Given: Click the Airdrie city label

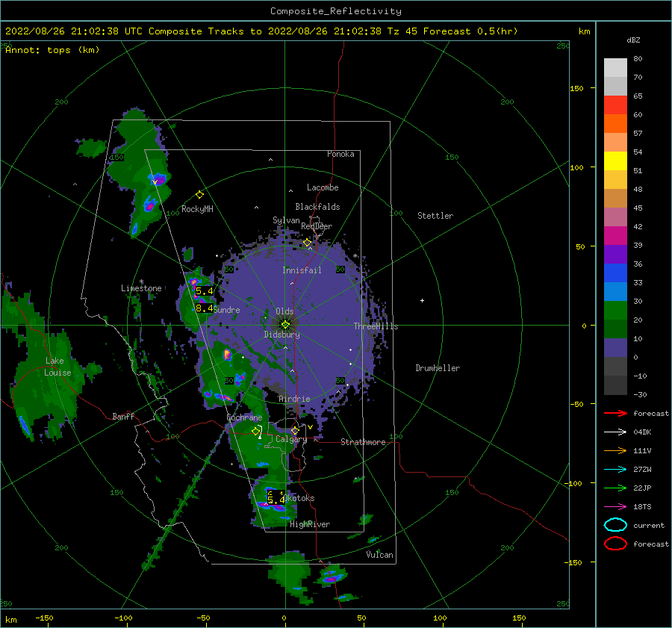Looking at the screenshot, I should (294, 399).
